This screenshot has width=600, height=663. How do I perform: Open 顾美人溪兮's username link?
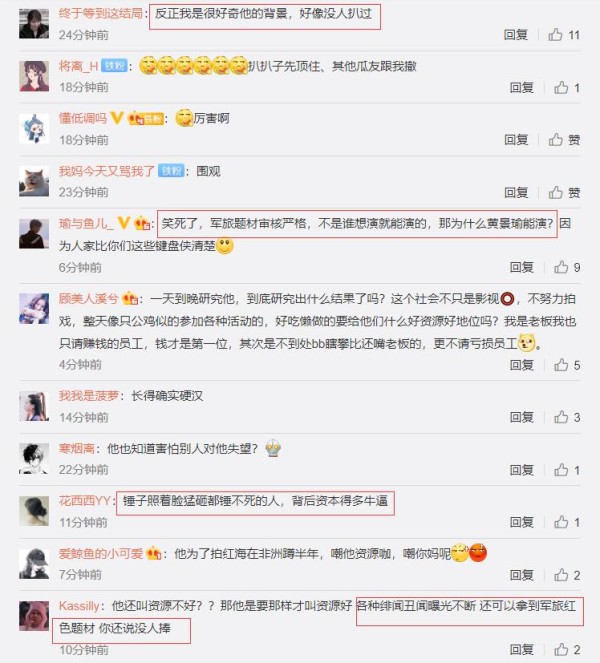[x=88, y=299]
